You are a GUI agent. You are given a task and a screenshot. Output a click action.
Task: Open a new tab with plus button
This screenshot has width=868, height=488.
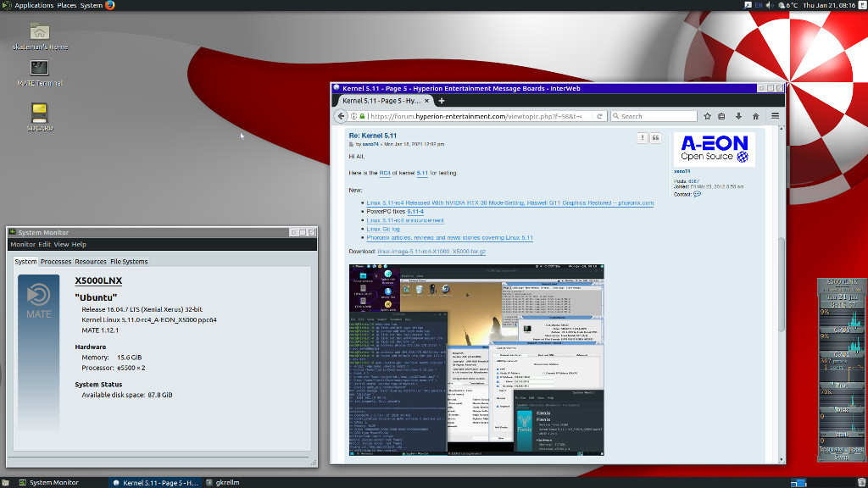pos(442,101)
